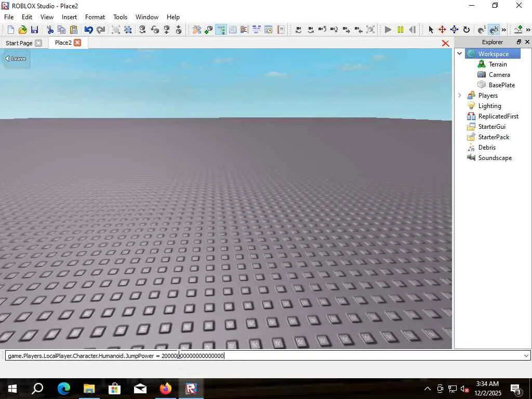Screen dimensions: 532x399
Task: Click the New file icon in toolbar
Action: 11,30
